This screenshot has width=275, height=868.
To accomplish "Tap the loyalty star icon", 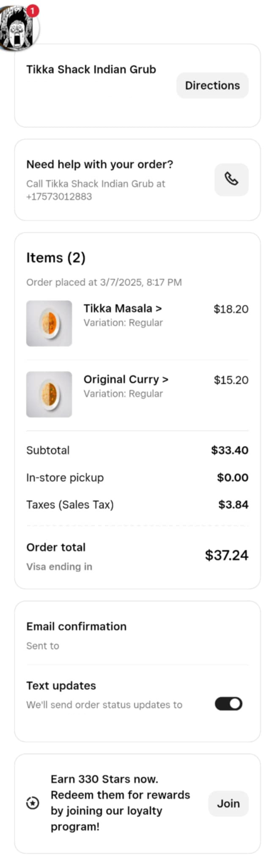I will pos(33,803).
